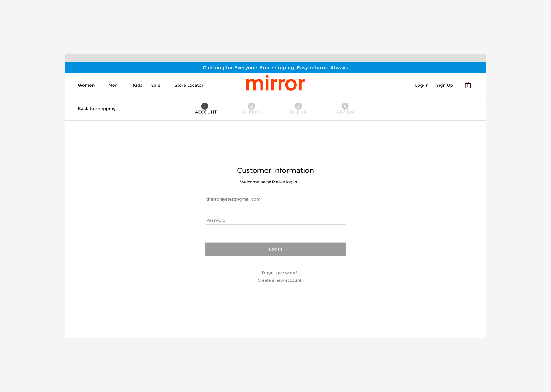Click the Customer Information heading
This screenshot has width=551, height=392.
pos(275,170)
